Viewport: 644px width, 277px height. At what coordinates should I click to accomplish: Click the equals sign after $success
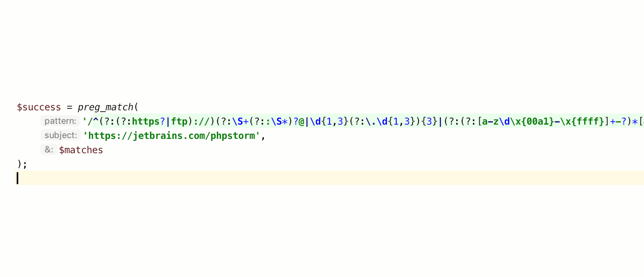click(69, 107)
